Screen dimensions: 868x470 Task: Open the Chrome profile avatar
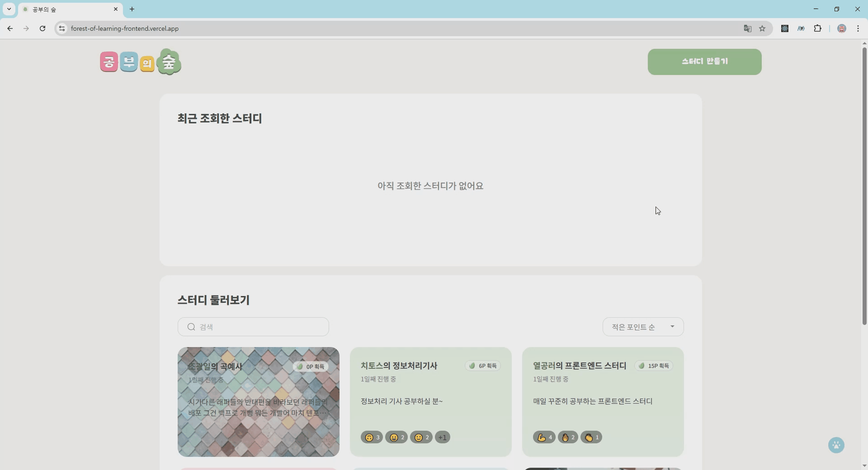coord(842,28)
